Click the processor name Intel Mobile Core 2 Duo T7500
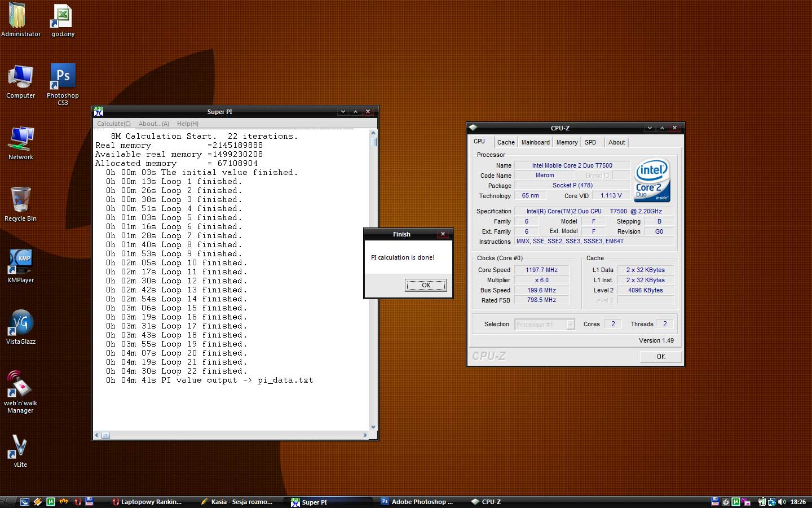 (572, 165)
